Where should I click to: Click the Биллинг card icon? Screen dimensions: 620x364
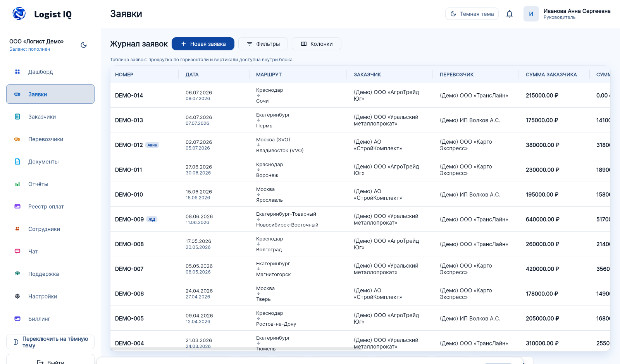click(17, 319)
